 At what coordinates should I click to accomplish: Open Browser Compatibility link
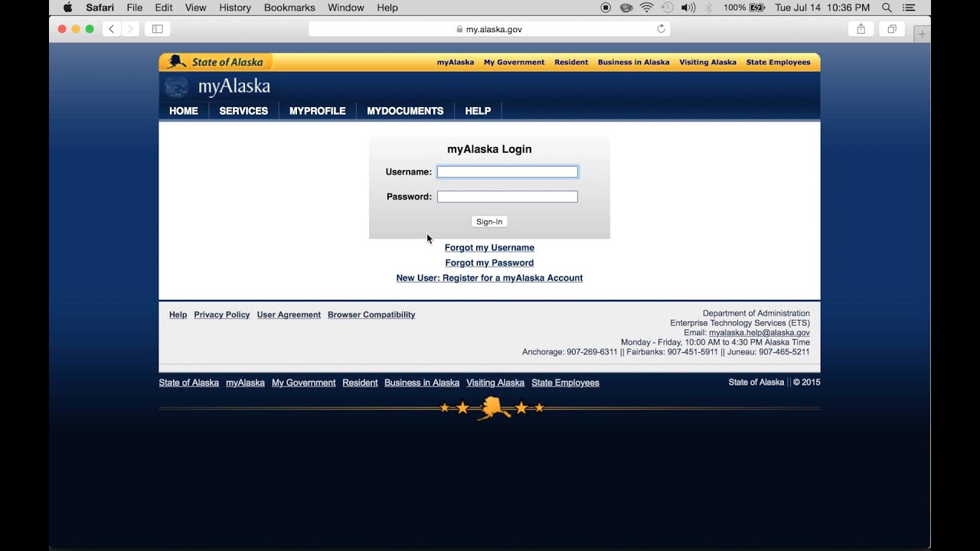(x=371, y=315)
